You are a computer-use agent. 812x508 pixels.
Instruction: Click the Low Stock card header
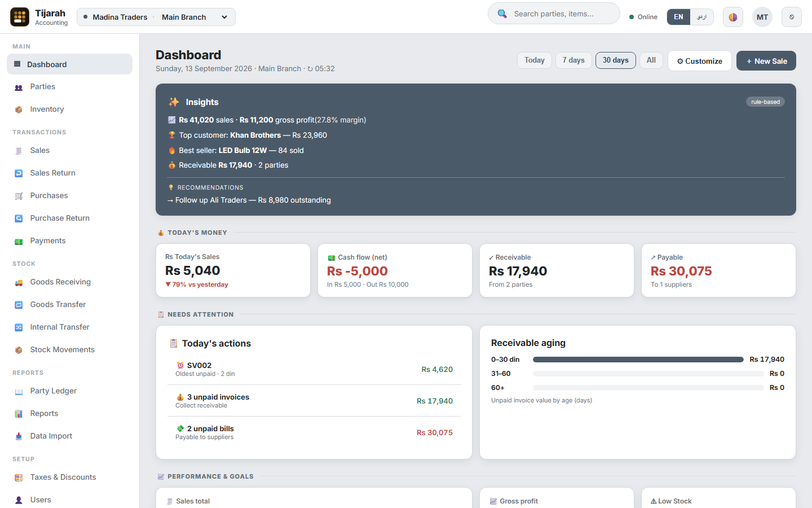click(x=671, y=501)
